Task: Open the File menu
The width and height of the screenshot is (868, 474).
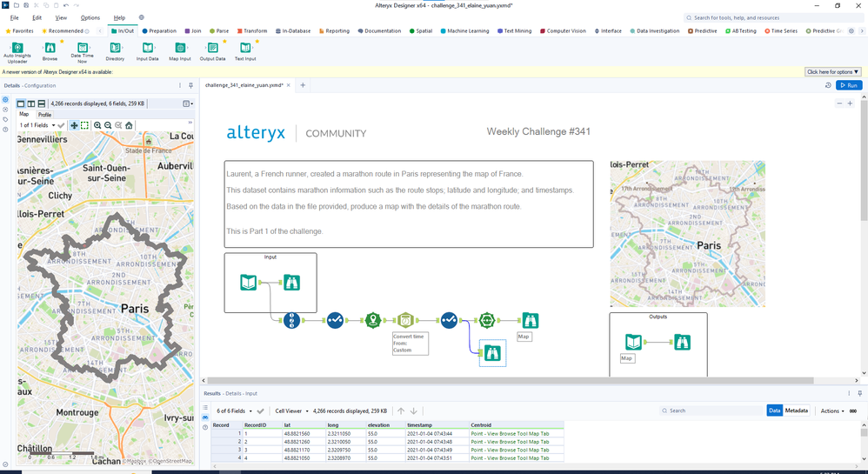Action: (15, 17)
